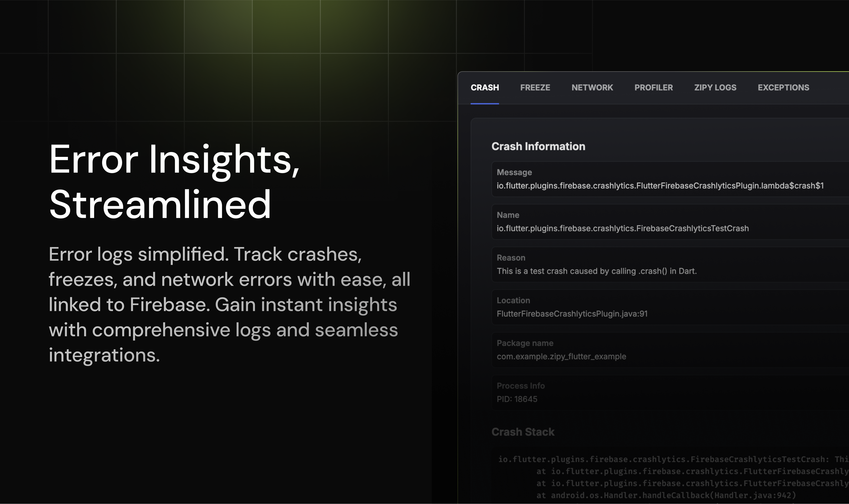Switch to the EXCEPTIONS tab
Screen dimensions: 849x504
click(x=783, y=88)
